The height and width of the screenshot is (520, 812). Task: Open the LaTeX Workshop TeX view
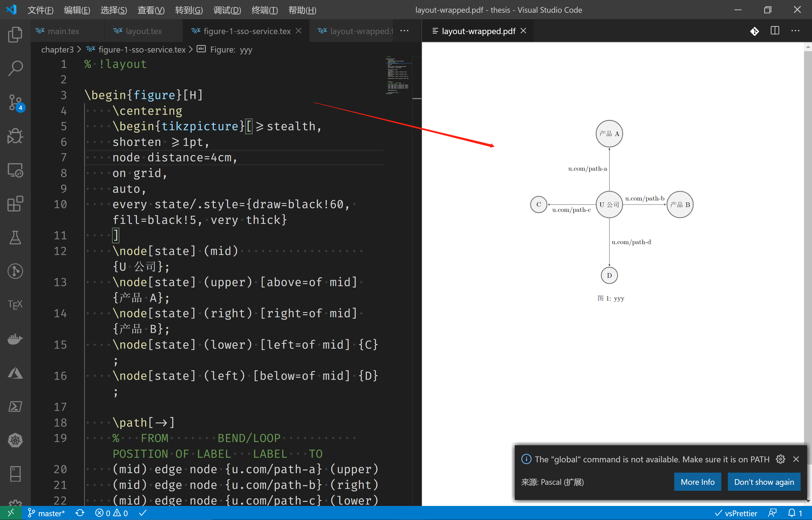[15, 305]
